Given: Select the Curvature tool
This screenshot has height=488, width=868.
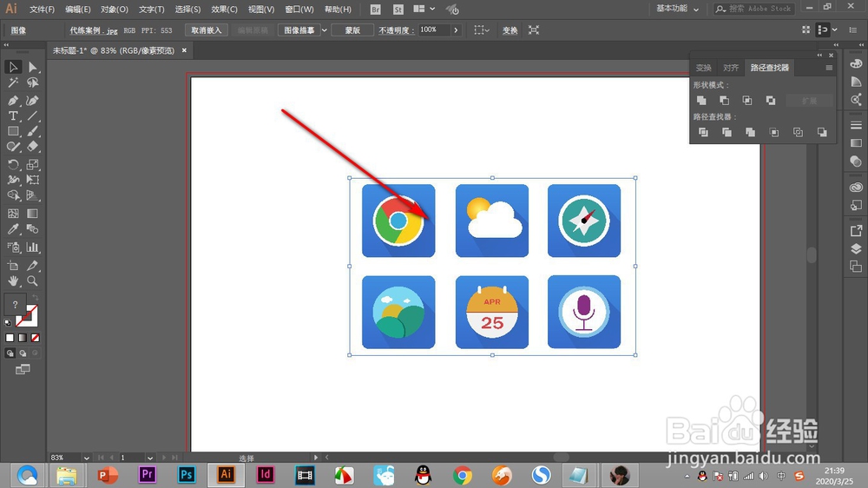Looking at the screenshot, I should click(33, 100).
